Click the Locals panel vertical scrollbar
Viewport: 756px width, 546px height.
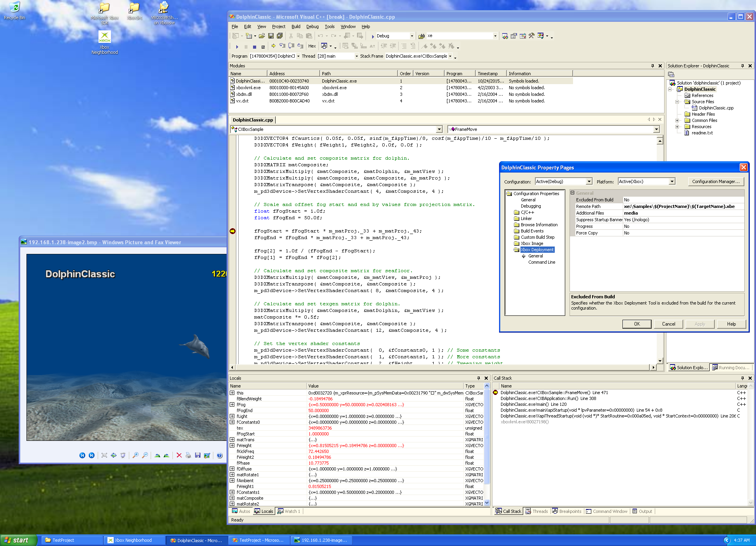pyautogui.click(x=487, y=444)
